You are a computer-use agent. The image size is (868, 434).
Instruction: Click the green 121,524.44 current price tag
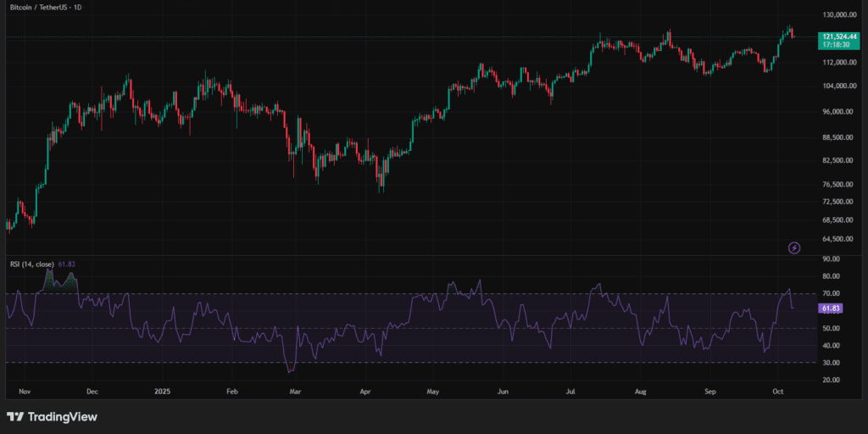tap(840, 37)
